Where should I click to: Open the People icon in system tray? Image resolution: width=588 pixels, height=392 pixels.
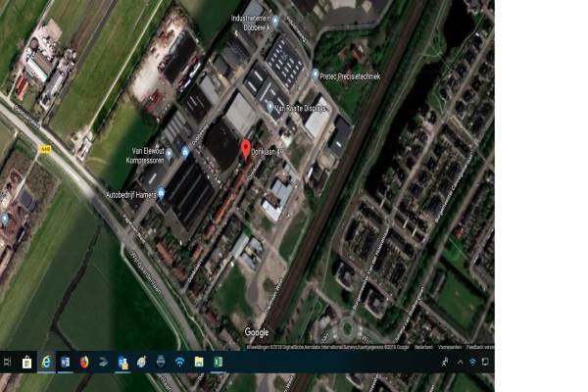click(x=445, y=362)
